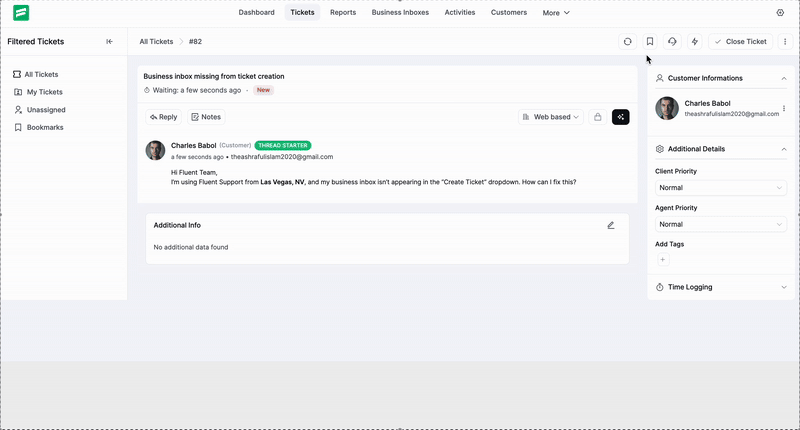Viewport: 800px width, 430px height.
Task: Open the three-dot ticket options menu
Action: click(x=785, y=42)
